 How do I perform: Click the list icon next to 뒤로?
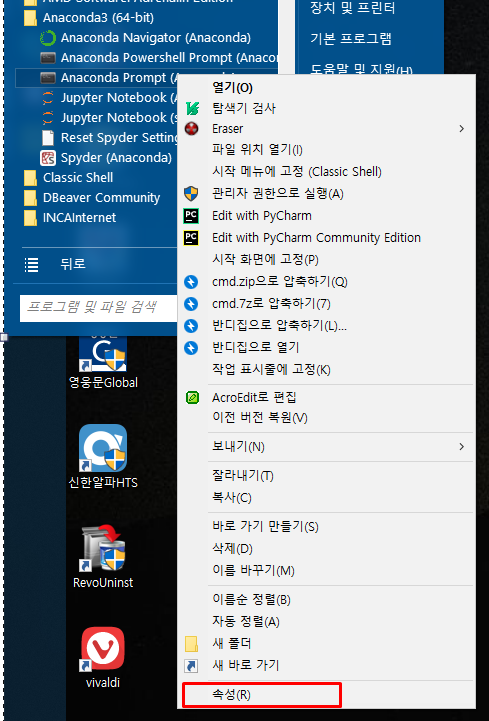pos(31,264)
